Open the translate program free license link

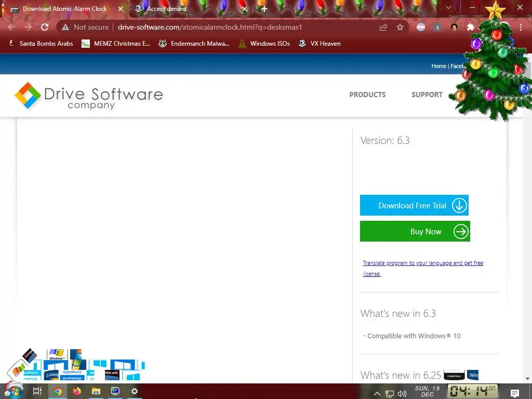point(423,268)
